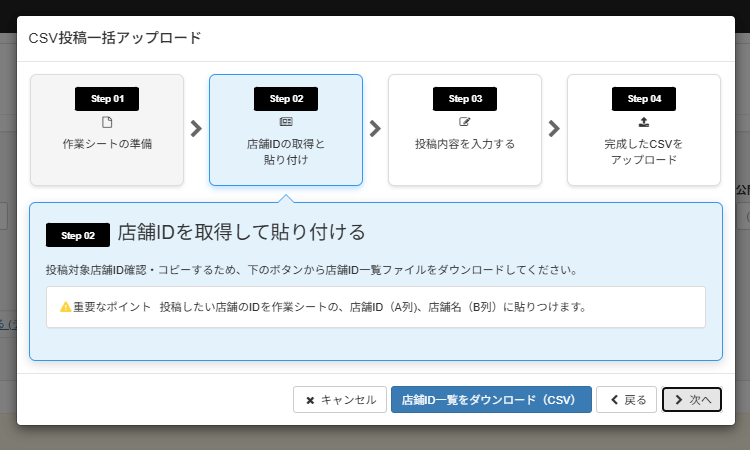The height and width of the screenshot is (450, 750).
Task: Click the chevron between Step 03 and Step 04
Action: coord(554,129)
